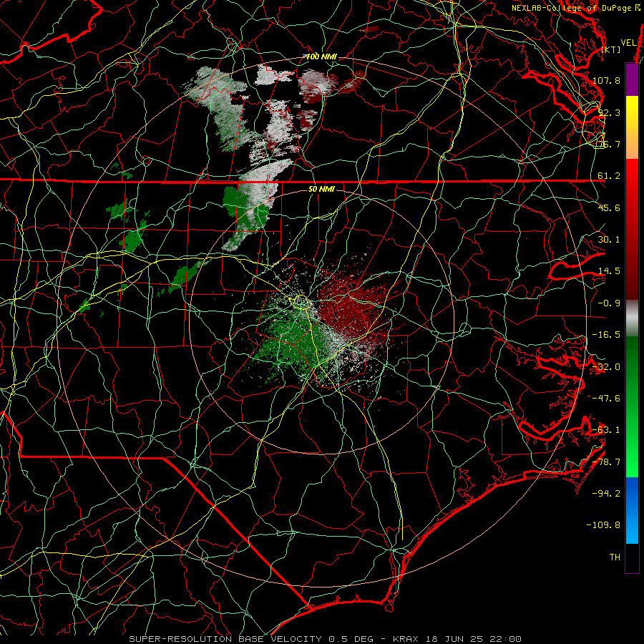Click the -109.8 velocity scale value
Image resolution: width=644 pixels, height=644 pixels.
pos(603,525)
